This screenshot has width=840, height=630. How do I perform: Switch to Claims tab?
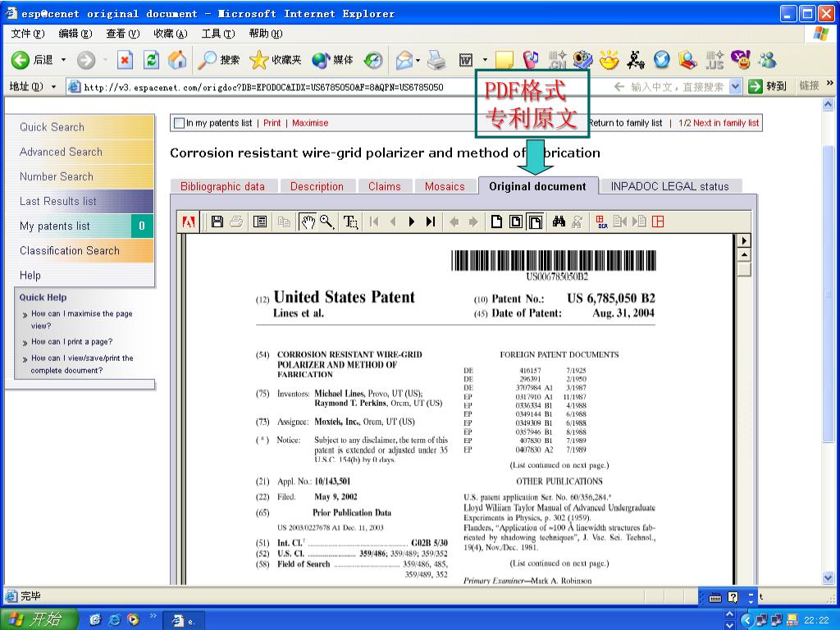coord(384,186)
